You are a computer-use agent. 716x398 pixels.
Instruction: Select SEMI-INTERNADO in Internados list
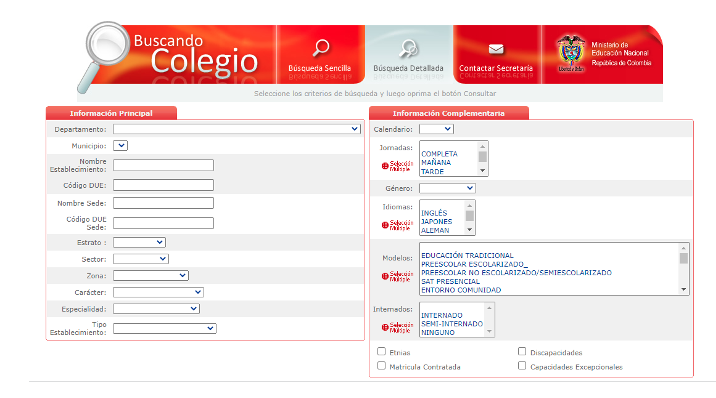452,324
